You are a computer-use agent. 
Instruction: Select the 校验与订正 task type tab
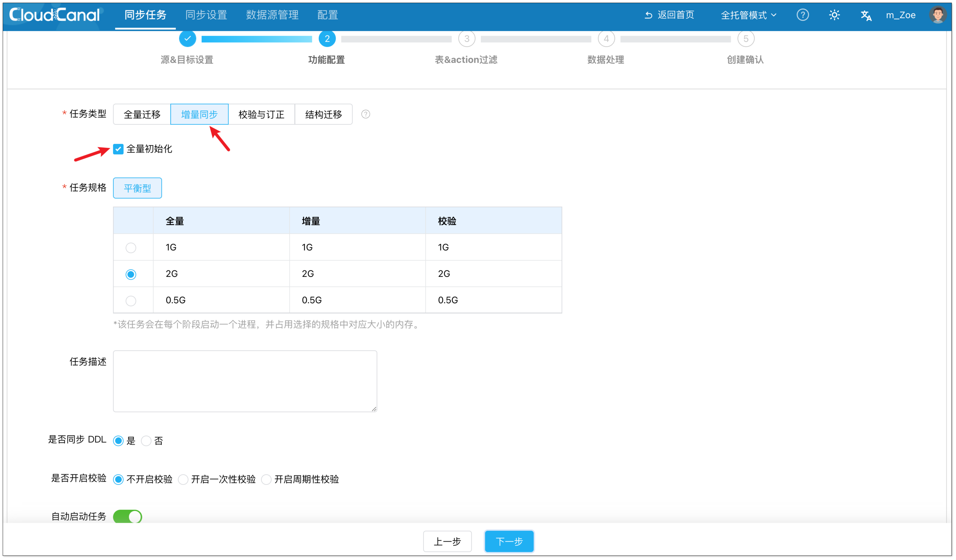(261, 114)
